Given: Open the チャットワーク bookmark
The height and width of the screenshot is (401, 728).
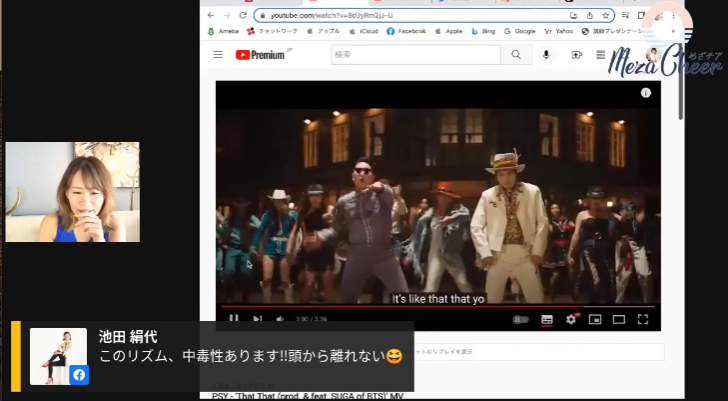Looking at the screenshot, I should 272,32.
